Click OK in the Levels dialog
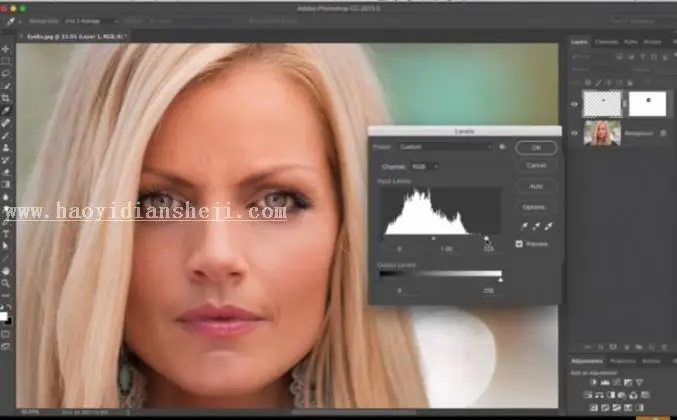 point(536,148)
